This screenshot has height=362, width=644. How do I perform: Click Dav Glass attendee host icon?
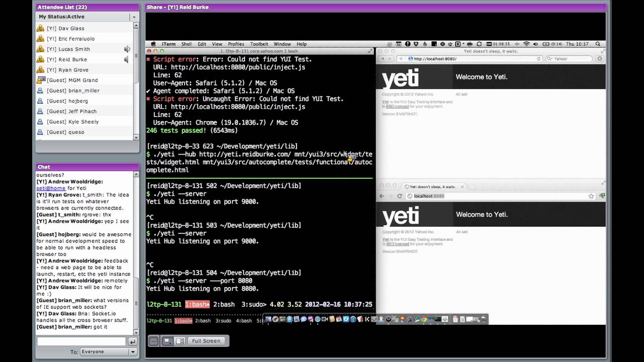point(40,28)
